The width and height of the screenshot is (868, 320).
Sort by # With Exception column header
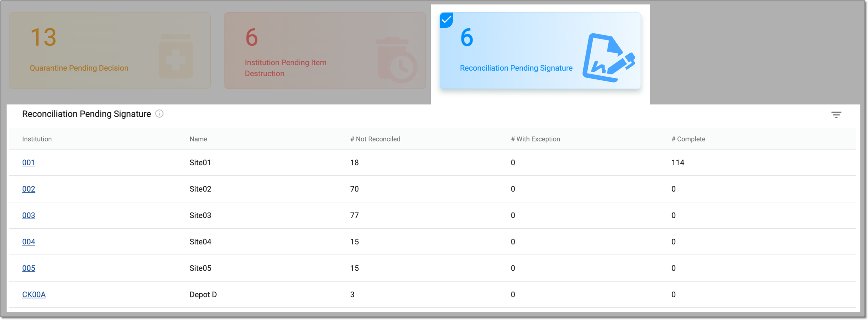click(535, 139)
